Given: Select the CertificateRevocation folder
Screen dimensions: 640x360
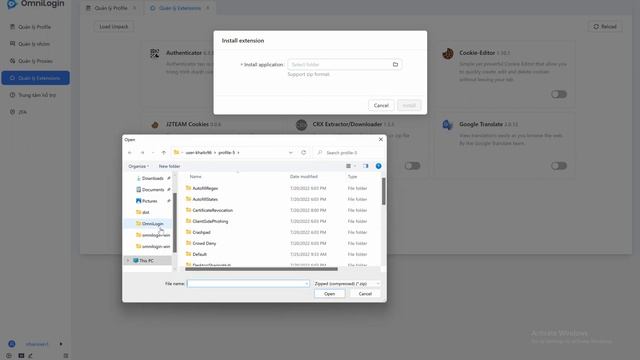Looking at the screenshot, I should (x=212, y=210).
